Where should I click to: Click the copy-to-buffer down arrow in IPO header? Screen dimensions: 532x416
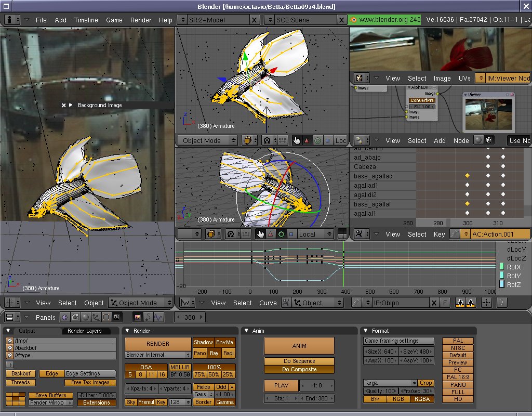point(460,303)
